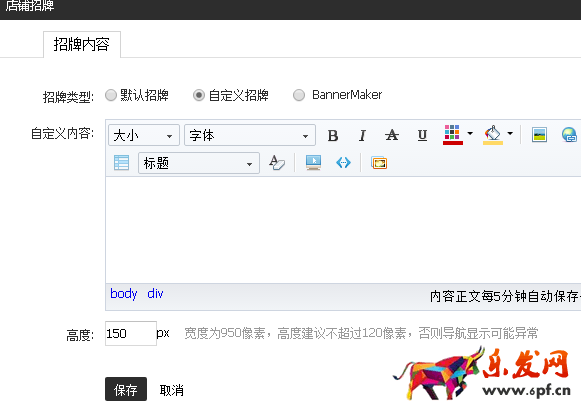Apply strikethrough formatting

(x=392, y=135)
